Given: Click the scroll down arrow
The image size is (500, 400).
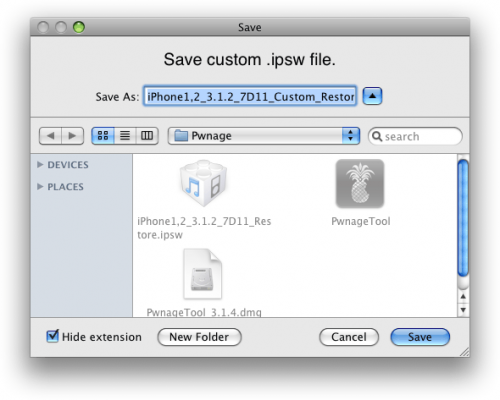Looking at the screenshot, I should (x=463, y=310).
